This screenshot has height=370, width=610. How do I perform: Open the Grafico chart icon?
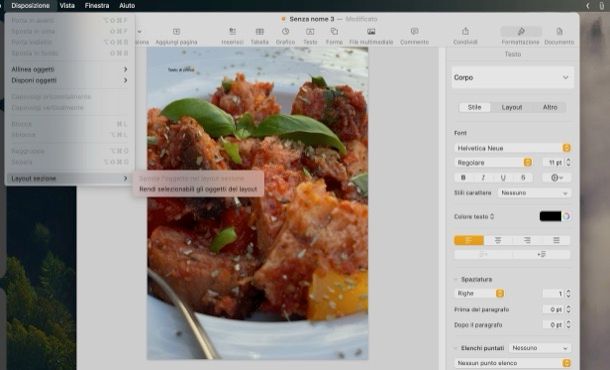pos(285,32)
